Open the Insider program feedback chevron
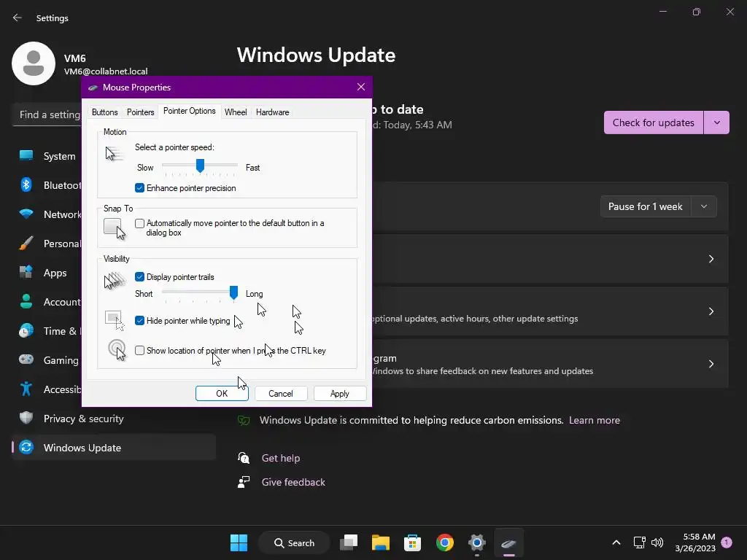Image resolution: width=747 pixels, height=560 pixels. 711,364
